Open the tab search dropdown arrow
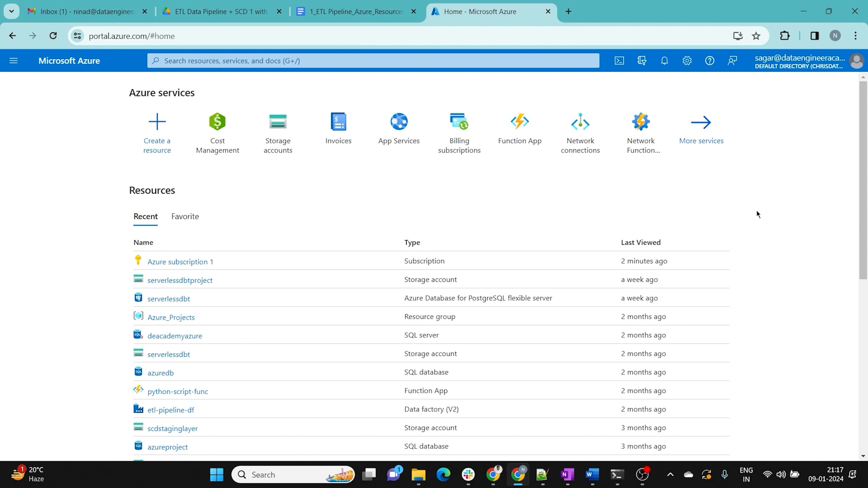 coord(11,11)
